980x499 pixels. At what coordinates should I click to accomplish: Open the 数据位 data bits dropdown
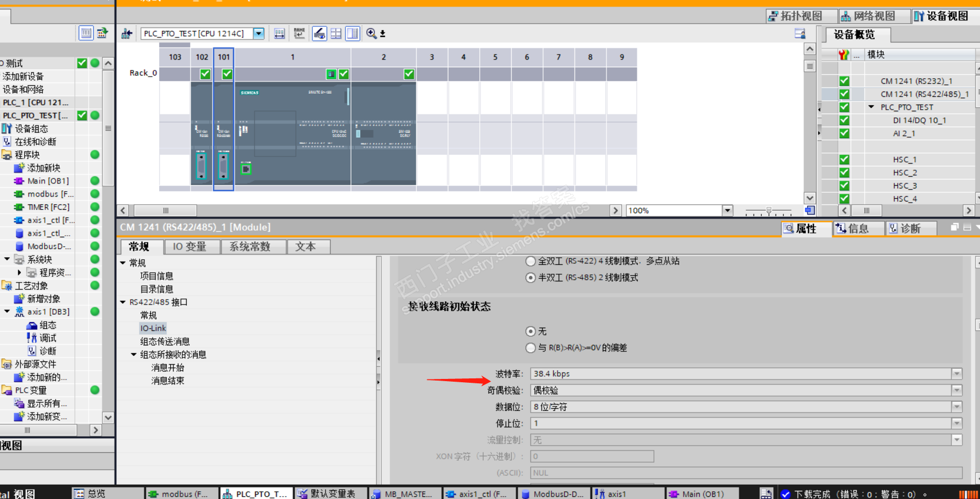click(957, 407)
